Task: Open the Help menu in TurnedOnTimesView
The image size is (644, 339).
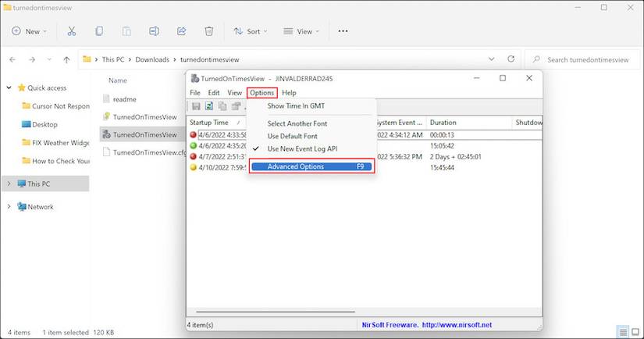Action: tap(289, 93)
